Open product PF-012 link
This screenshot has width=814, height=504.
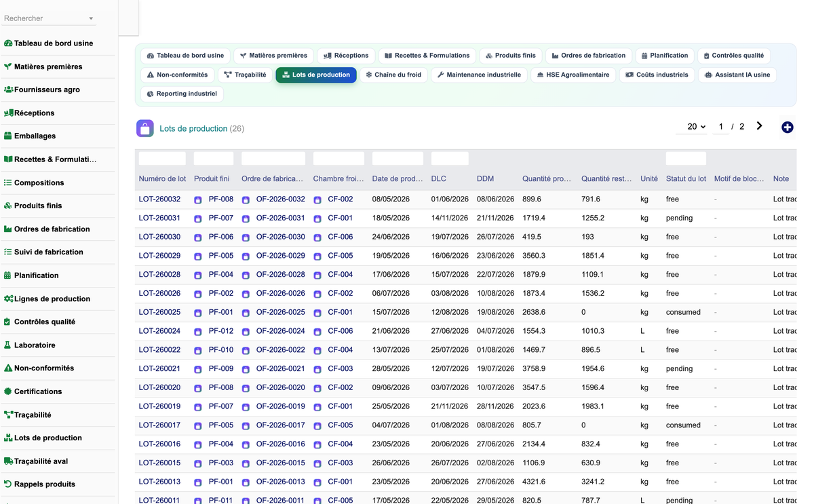click(x=220, y=331)
